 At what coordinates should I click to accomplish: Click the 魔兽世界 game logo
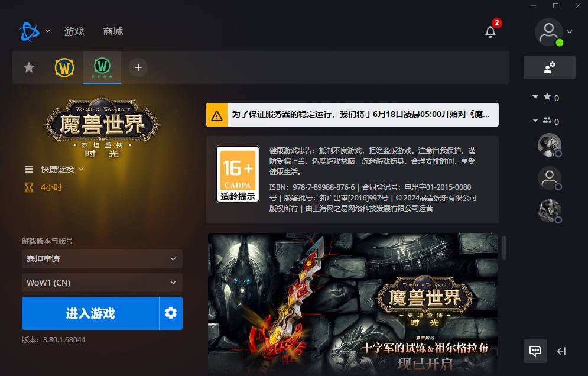tap(102, 128)
